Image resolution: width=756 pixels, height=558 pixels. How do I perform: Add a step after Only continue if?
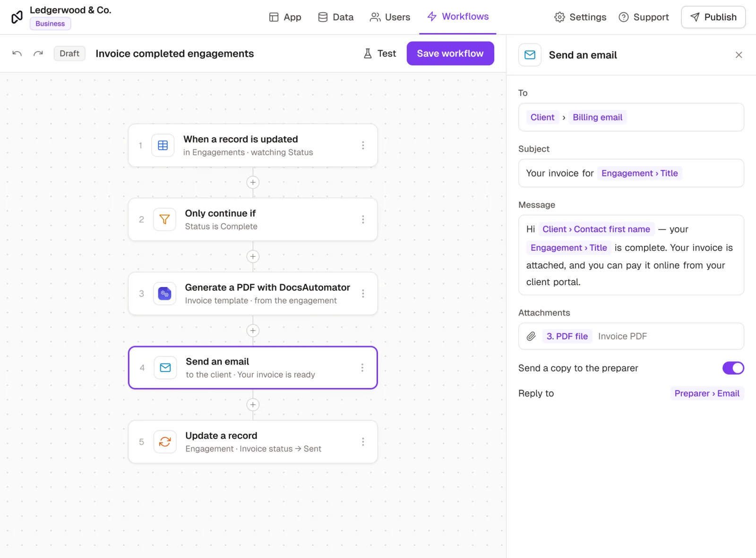(x=253, y=256)
